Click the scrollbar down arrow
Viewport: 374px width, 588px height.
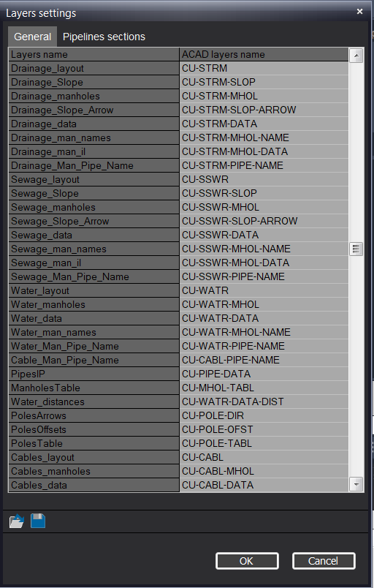coord(356,484)
